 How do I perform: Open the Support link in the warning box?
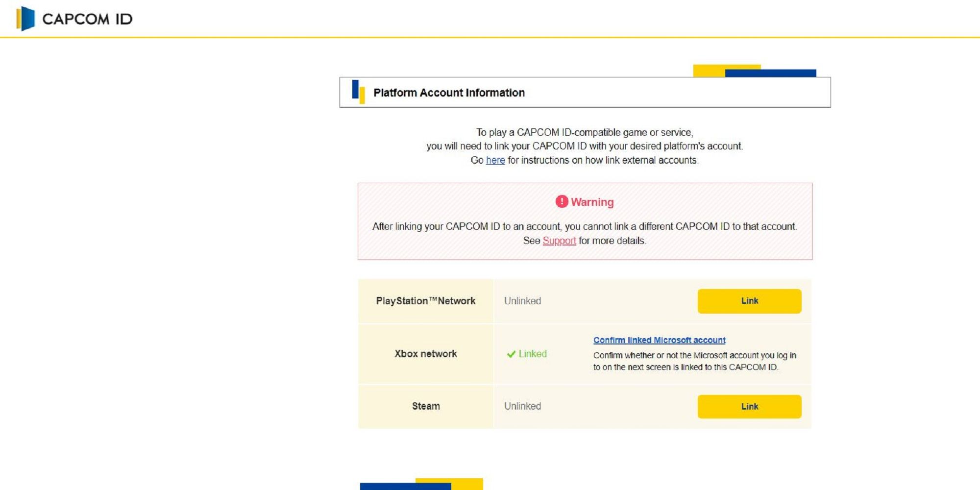click(x=559, y=241)
